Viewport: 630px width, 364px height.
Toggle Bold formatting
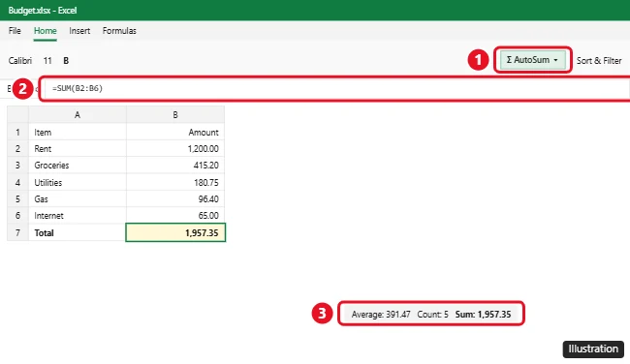[66, 61]
